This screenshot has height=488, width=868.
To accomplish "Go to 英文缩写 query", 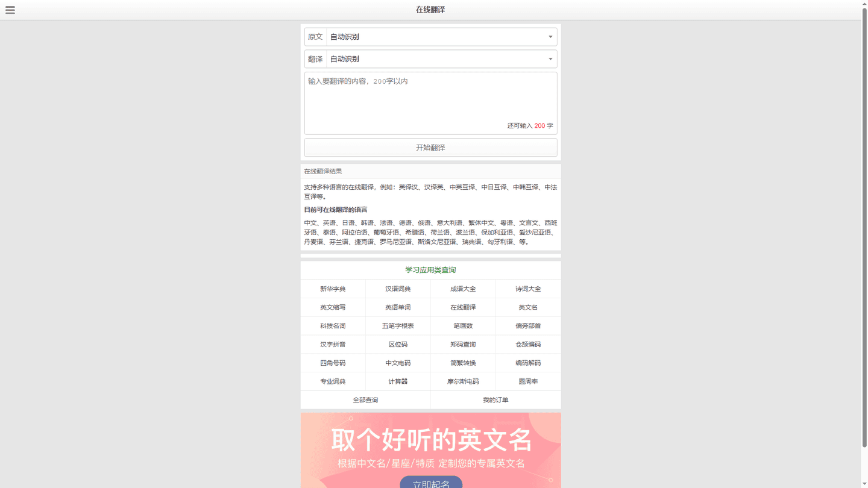I will pyautogui.click(x=333, y=307).
